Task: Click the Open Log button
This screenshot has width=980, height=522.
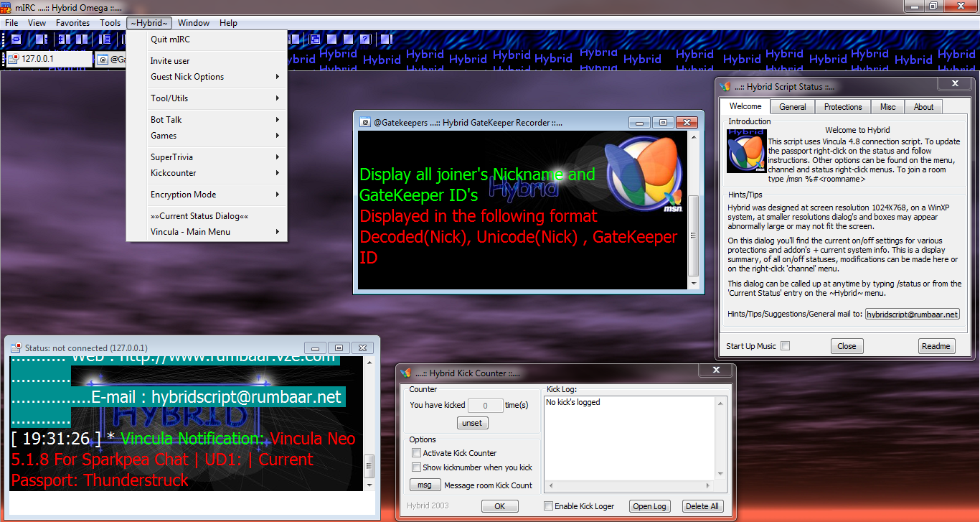Action: pos(649,506)
